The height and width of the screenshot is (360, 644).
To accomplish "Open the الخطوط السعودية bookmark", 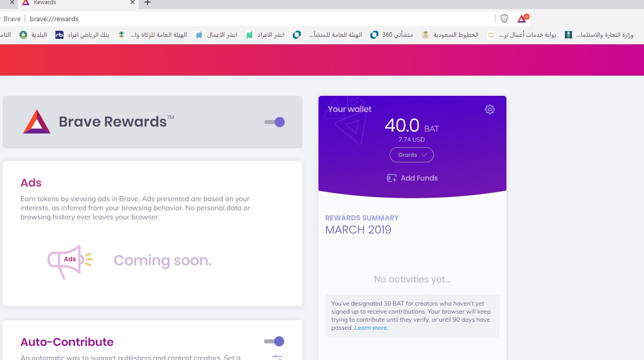I will (450, 35).
